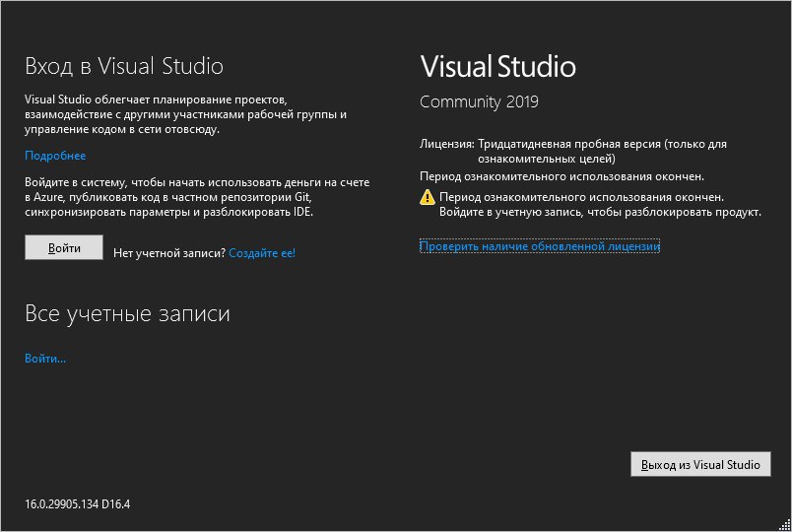Click the Нет учетной записи? text
Screen dimensions: 792x532
[x=169, y=253]
